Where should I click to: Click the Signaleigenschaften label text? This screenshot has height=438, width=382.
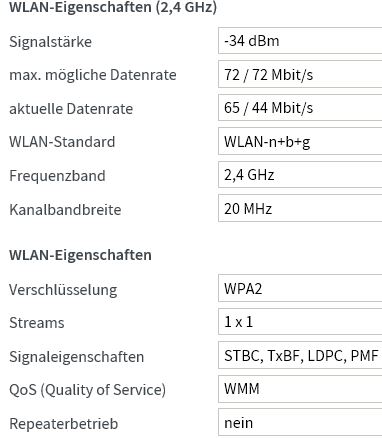pos(77,357)
